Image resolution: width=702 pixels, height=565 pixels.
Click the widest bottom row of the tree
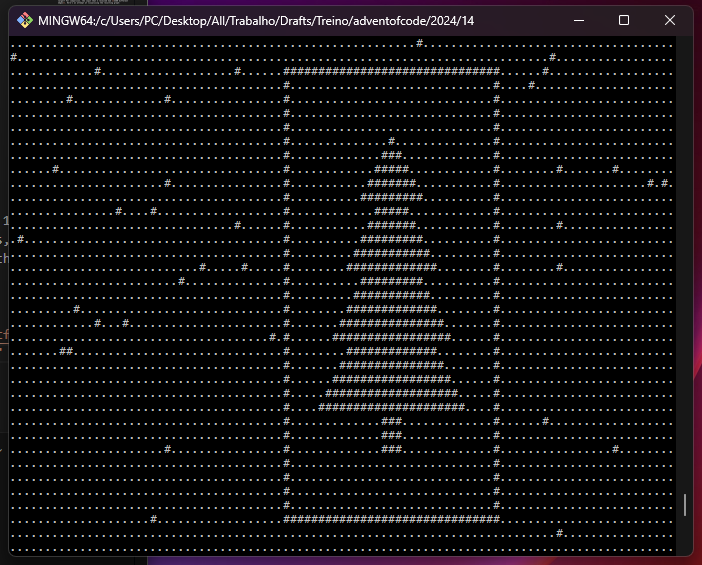point(392,407)
